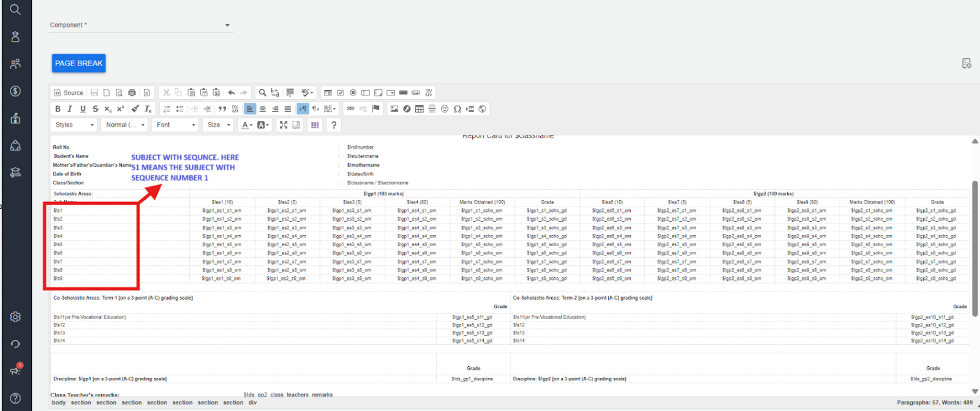Click the find magnifier icon in editor toolbar

coord(262,93)
